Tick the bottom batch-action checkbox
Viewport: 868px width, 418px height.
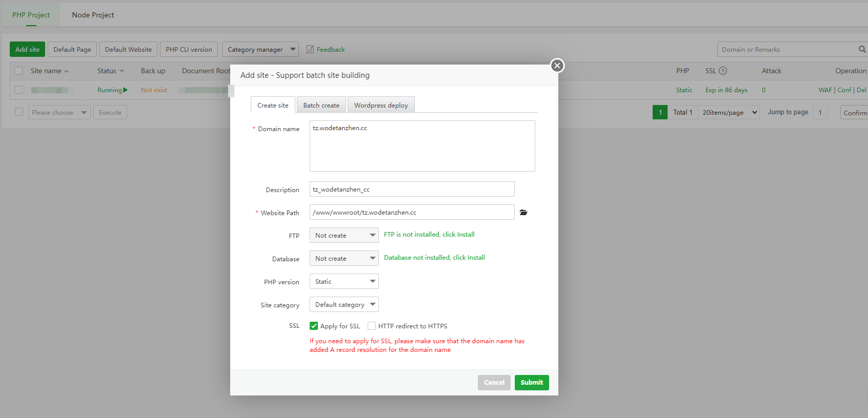pos(19,112)
